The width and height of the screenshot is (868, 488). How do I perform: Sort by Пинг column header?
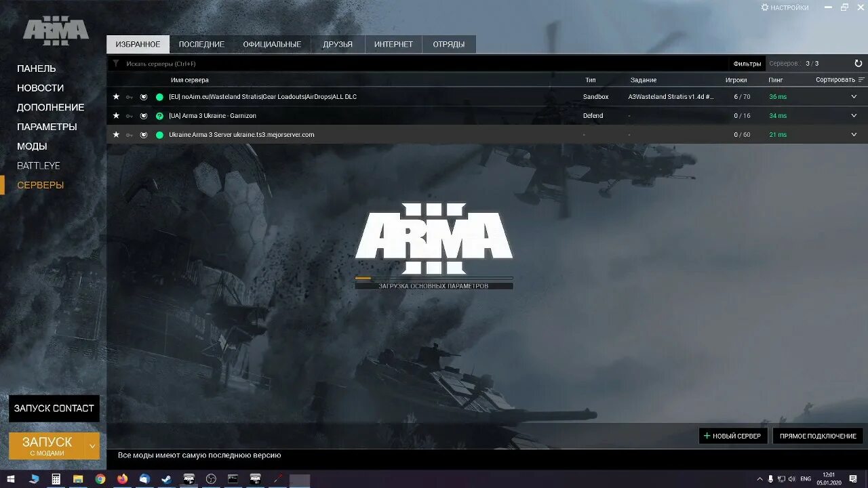click(x=776, y=80)
